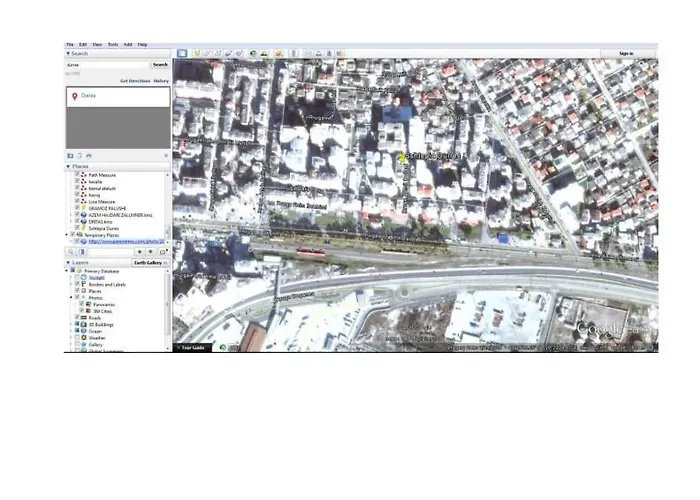Uncheck the Borders and Labels layer
This screenshot has height=500, width=700.
click(79, 284)
